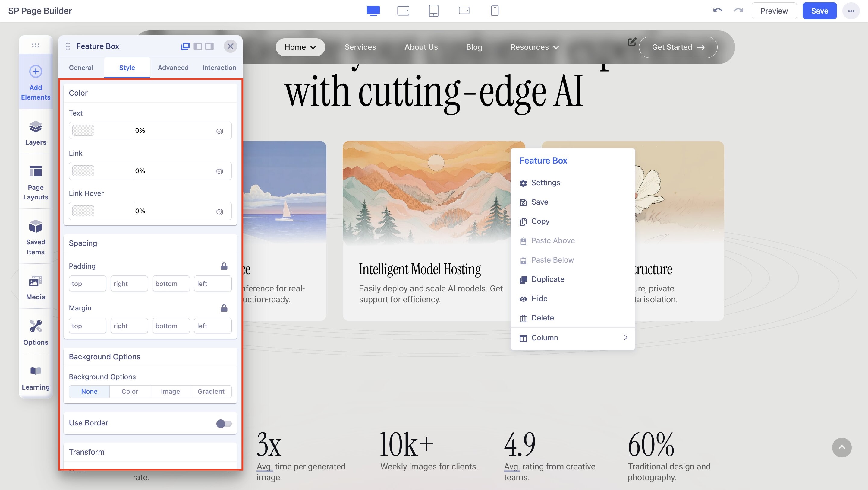Click the Padding top input field
The image size is (868, 490).
click(x=87, y=284)
